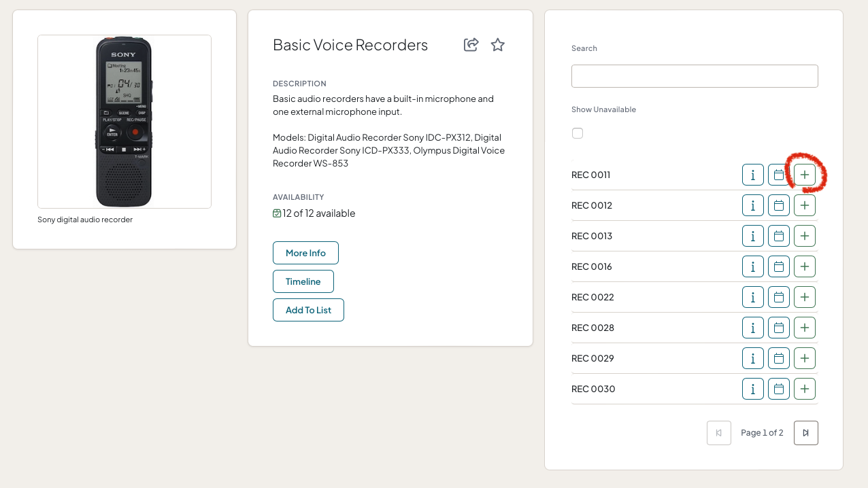Open info for REC 0022
Image resolution: width=868 pixels, height=488 pixels.
click(x=753, y=297)
